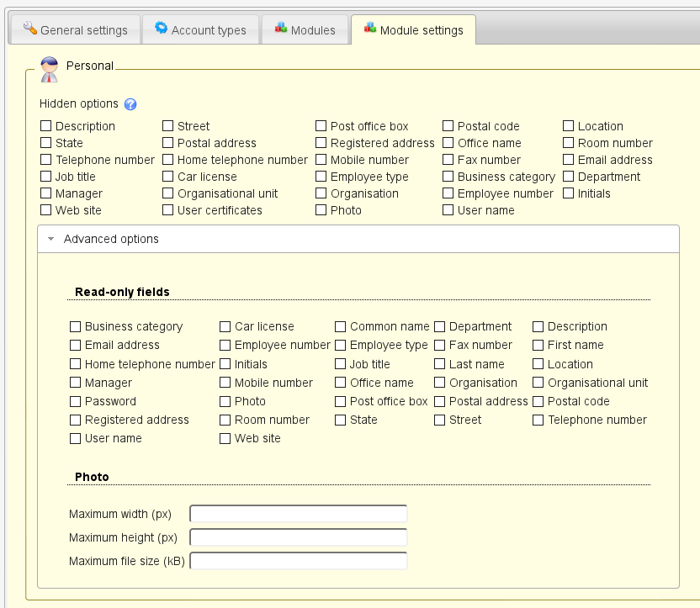The image size is (700, 608).
Task: Hide the Employee type field
Action: click(x=321, y=177)
